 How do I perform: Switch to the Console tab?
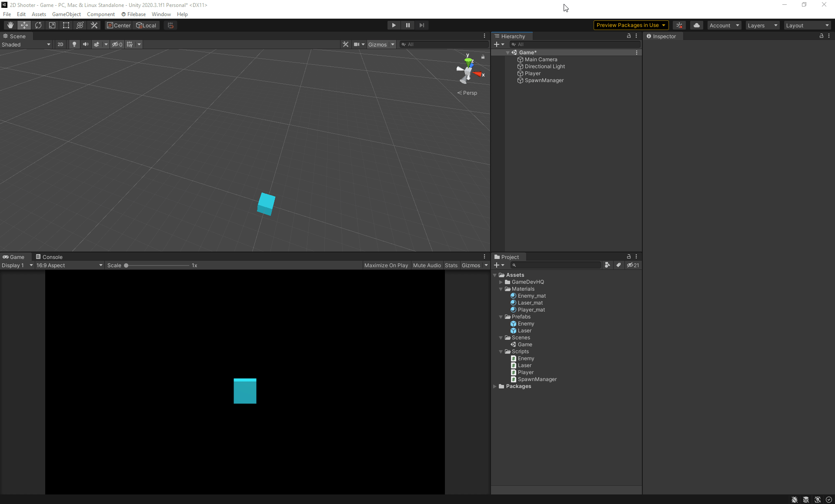[x=49, y=257]
